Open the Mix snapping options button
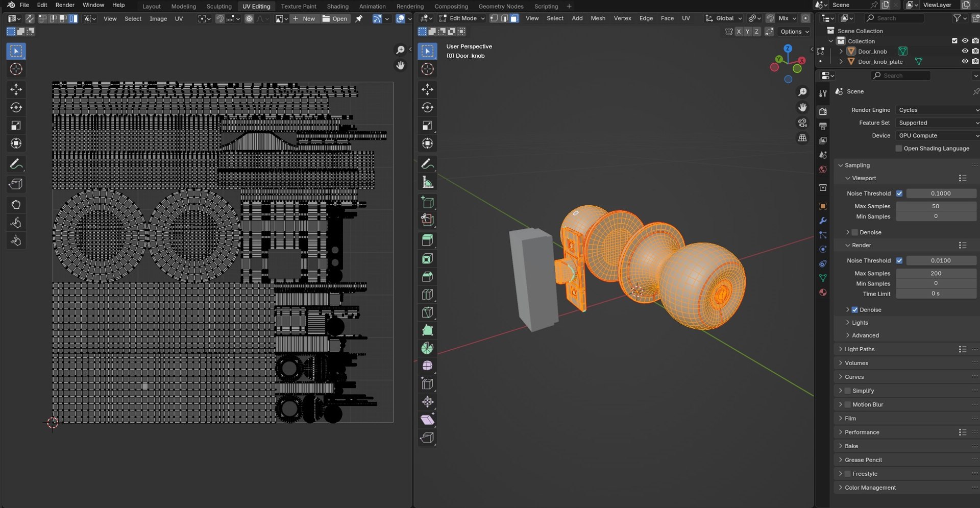 [788, 18]
